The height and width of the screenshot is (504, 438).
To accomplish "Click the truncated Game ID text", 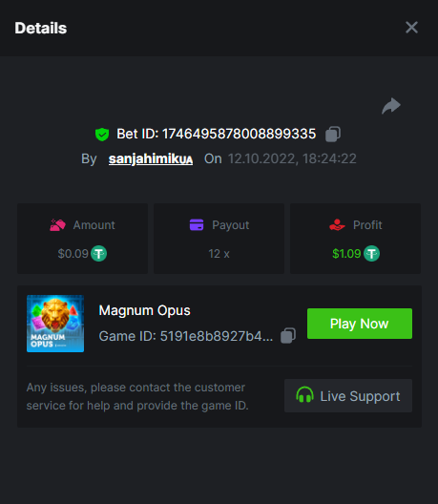I will point(186,336).
